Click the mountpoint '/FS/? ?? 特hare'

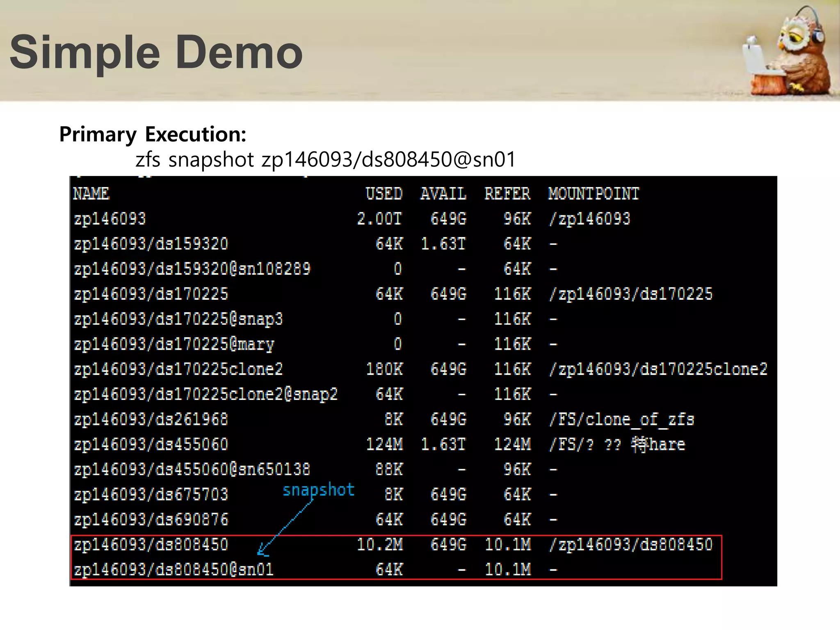[617, 444]
